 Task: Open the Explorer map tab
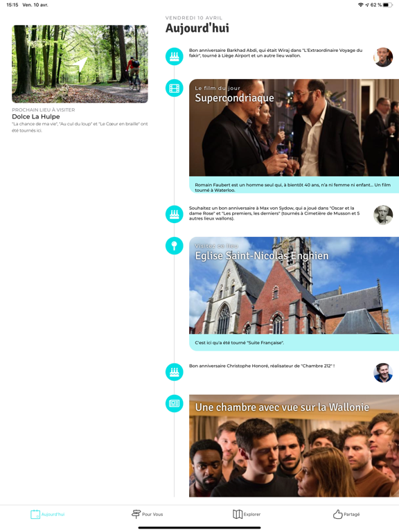(247, 515)
